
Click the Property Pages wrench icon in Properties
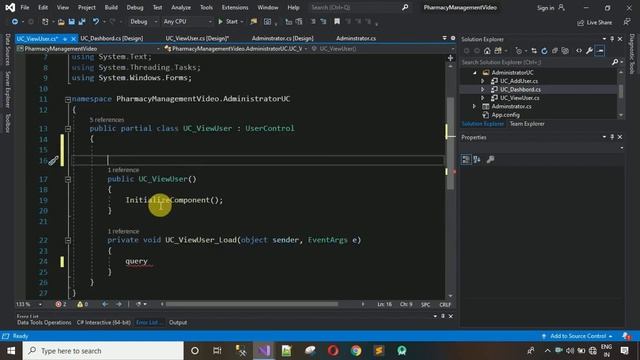point(490,160)
